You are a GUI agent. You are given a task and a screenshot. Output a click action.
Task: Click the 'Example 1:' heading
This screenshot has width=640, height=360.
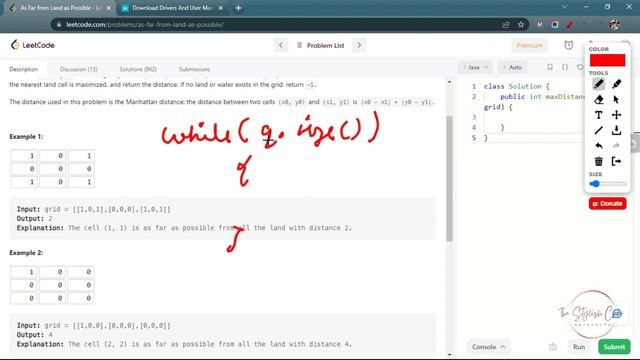coord(26,136)
